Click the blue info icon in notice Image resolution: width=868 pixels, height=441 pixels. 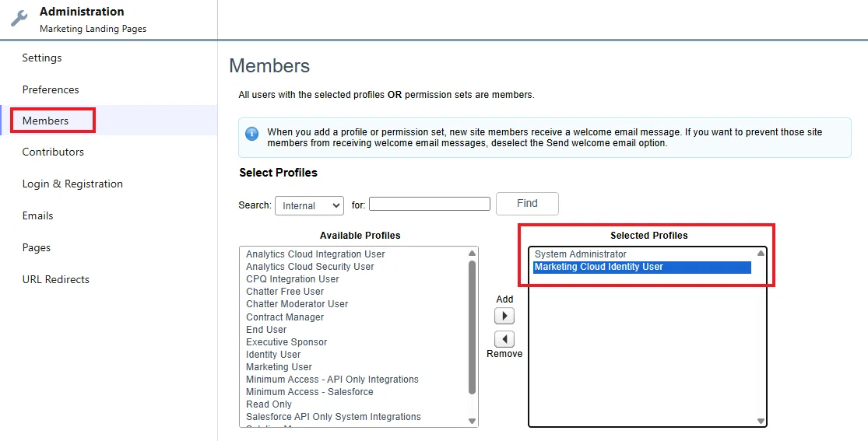pyautogui.click(x=252, y=133)
